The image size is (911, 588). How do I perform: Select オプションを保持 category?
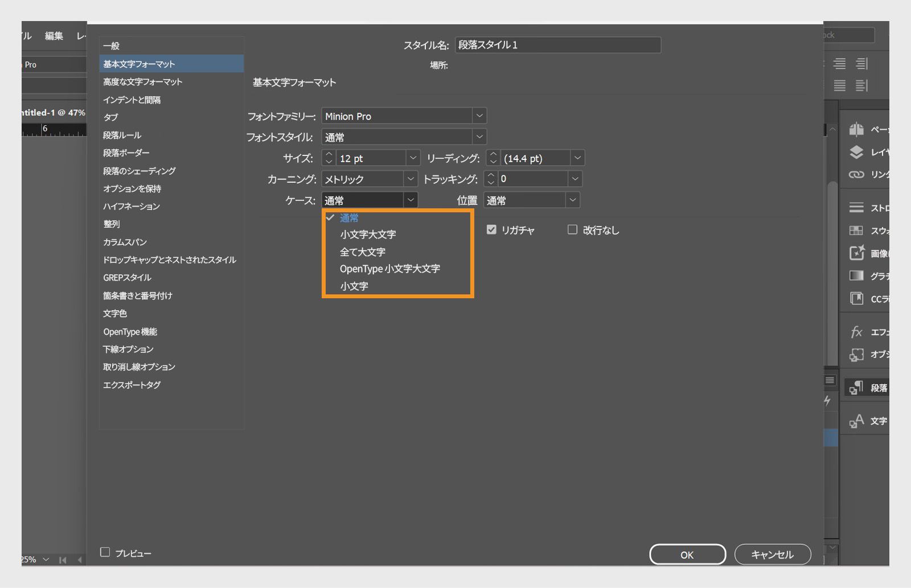coord(171,188)
